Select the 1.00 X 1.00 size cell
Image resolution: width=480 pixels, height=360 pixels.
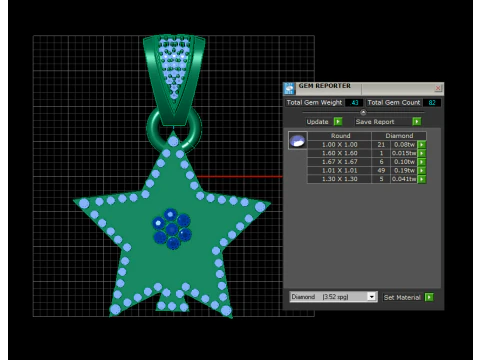click(x=339, y=145)
